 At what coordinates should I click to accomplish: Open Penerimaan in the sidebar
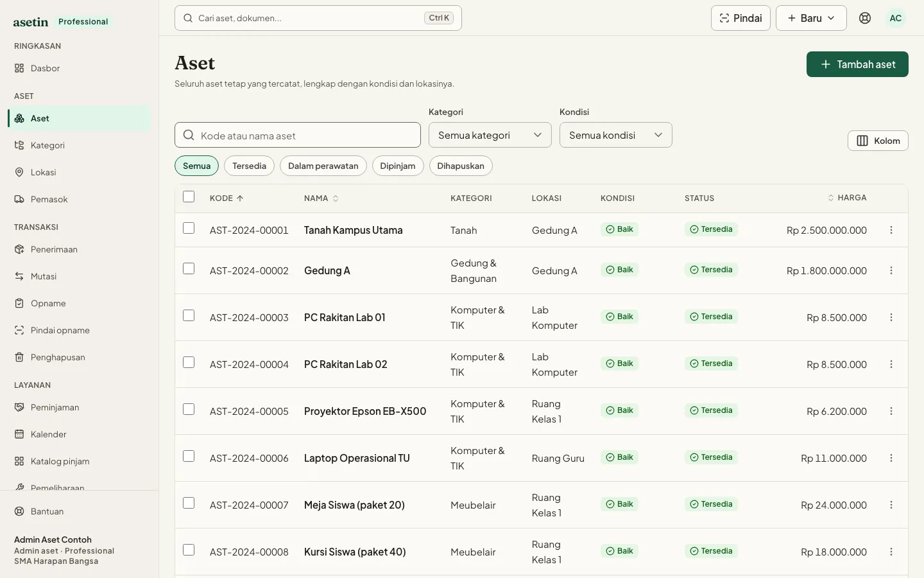(x=80, y=249)
